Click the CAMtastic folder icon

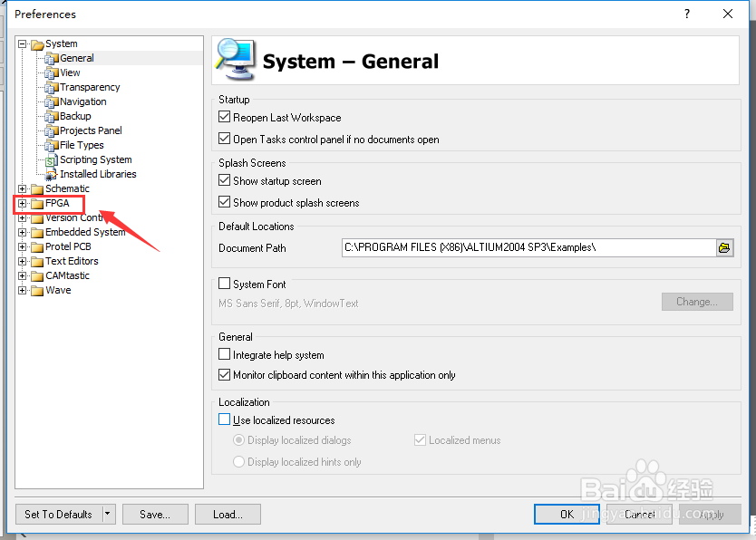point(37,276)
